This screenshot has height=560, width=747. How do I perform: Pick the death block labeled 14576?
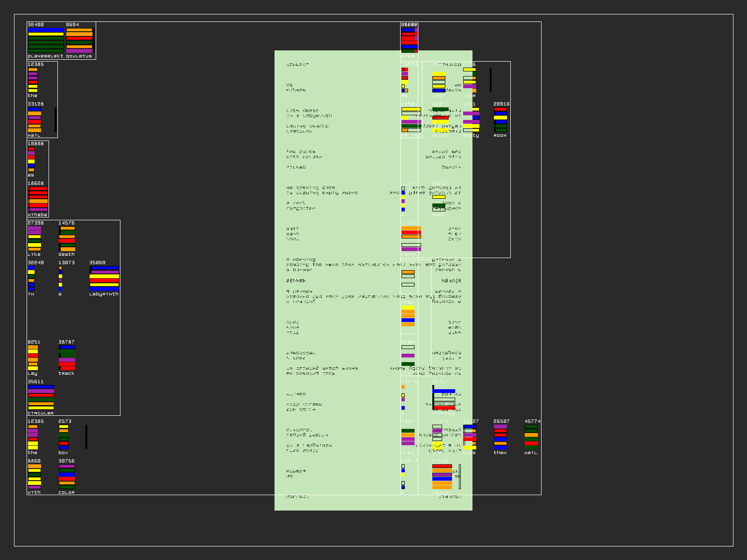[67, 238]
